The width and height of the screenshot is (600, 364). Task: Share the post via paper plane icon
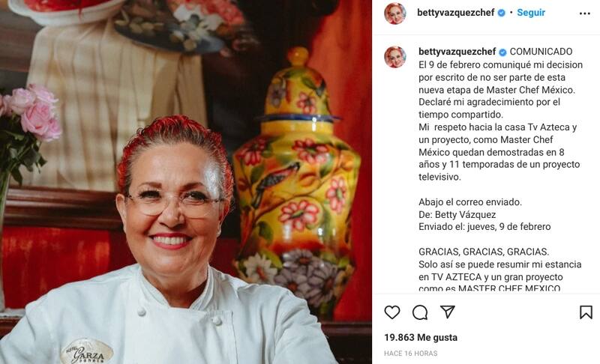click(447, 312)
